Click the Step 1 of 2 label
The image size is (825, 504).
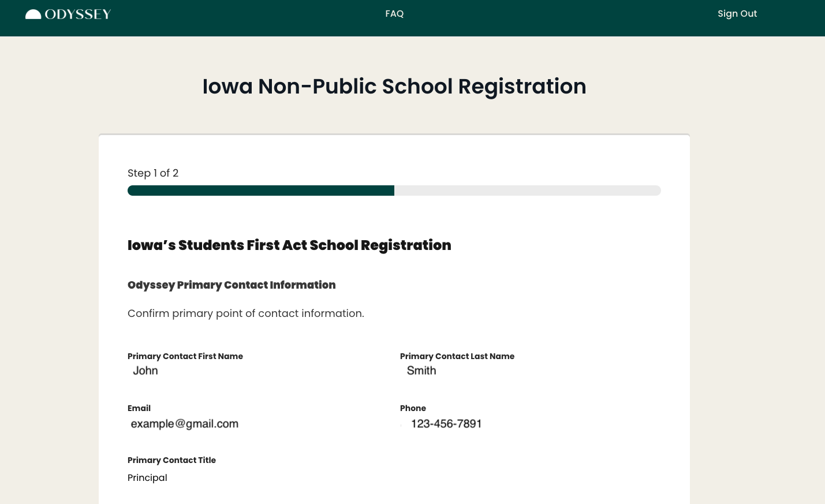point(153,173)
